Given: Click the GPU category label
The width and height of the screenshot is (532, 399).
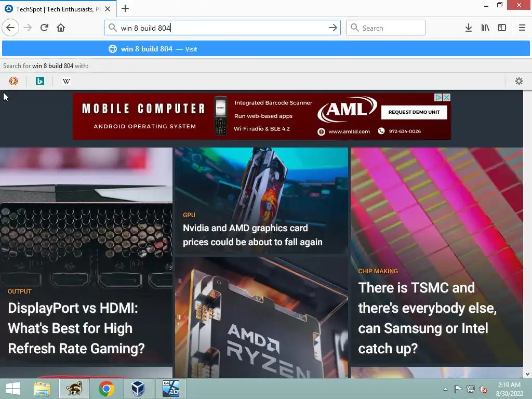Looking at the screenshot, I should 189,215.
